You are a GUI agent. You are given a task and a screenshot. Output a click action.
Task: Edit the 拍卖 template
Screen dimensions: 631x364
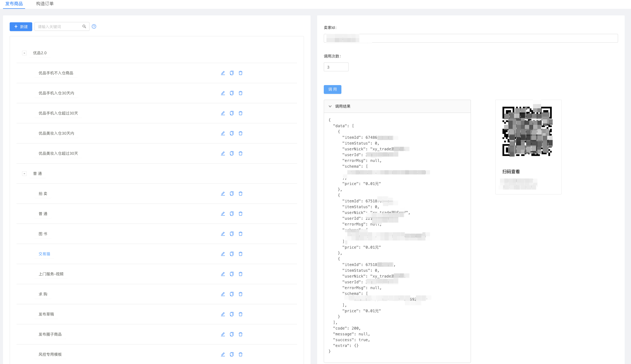[223, 194]
